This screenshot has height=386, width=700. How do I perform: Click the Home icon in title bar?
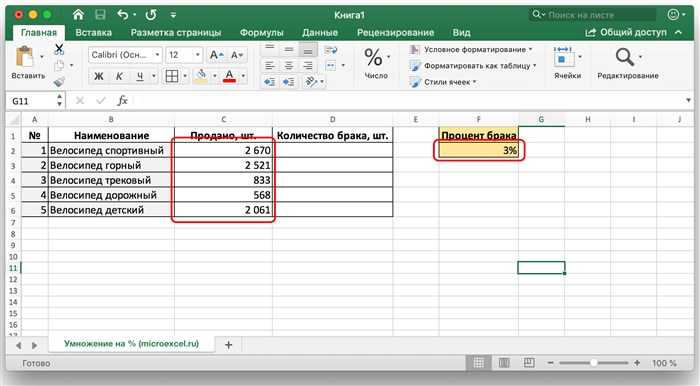click(x=78, y=15)
